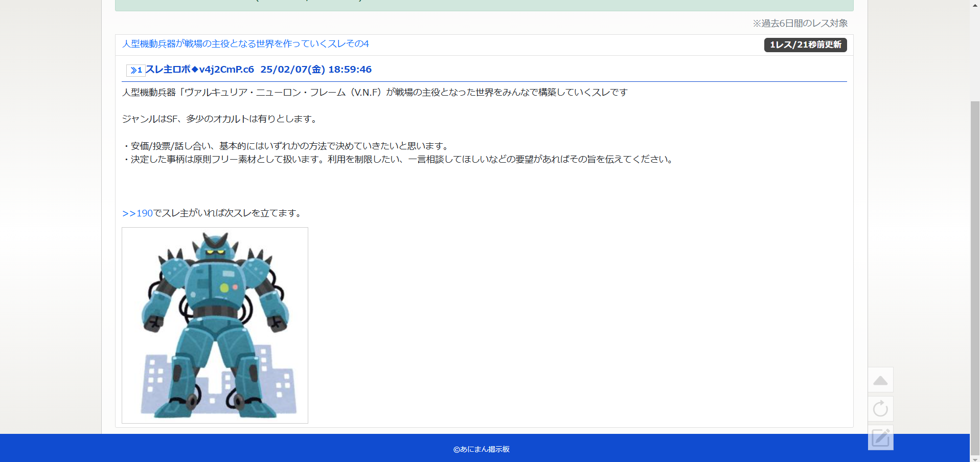The width and height of the screenshot is (980, 462).
Task: Click line ジャンルはSF、多少のオカルトは有りとします。
Action: point(221,119)
